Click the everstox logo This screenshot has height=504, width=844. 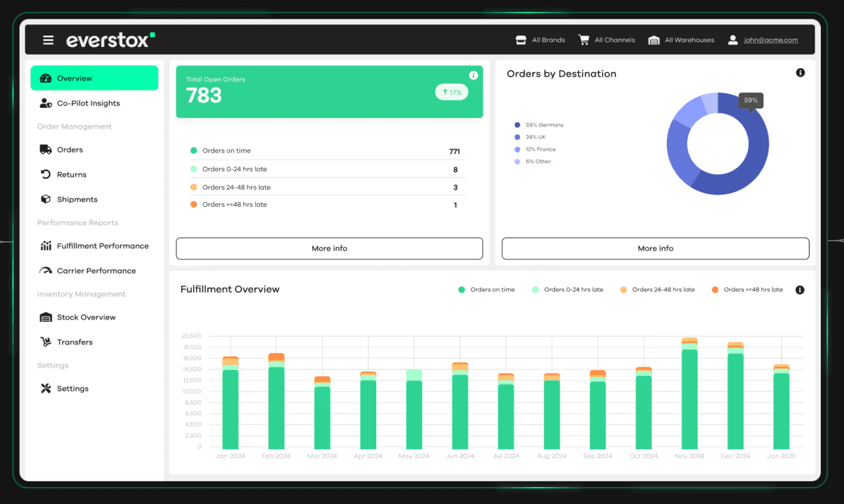(110, 40)
